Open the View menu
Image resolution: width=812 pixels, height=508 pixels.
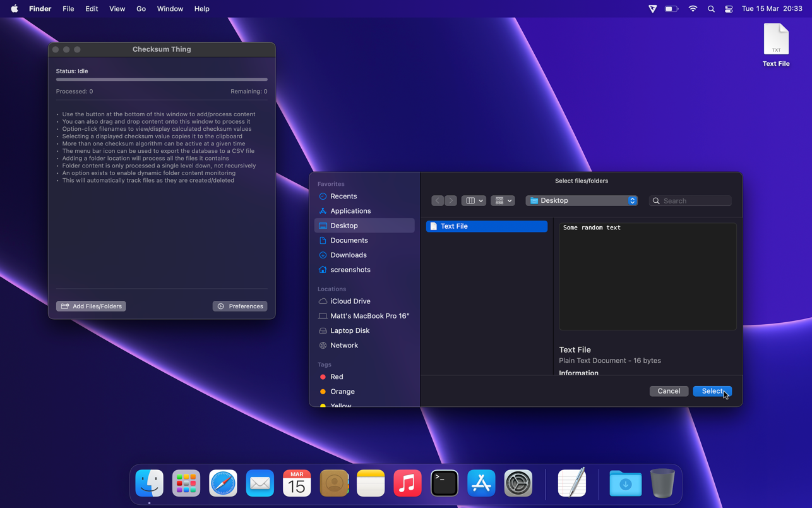point(117,9)
